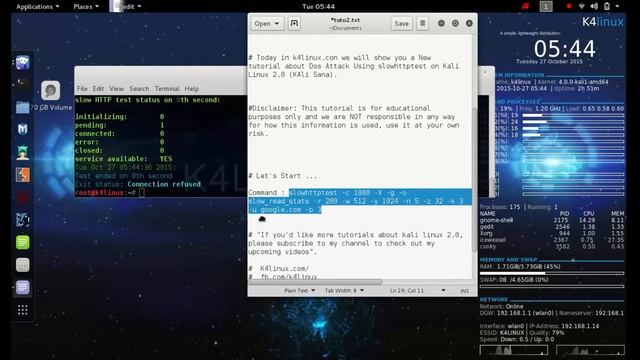Screen dimensions: 640x360
Task: Open the Maltego dock icon
Action: tap(22, 220)
